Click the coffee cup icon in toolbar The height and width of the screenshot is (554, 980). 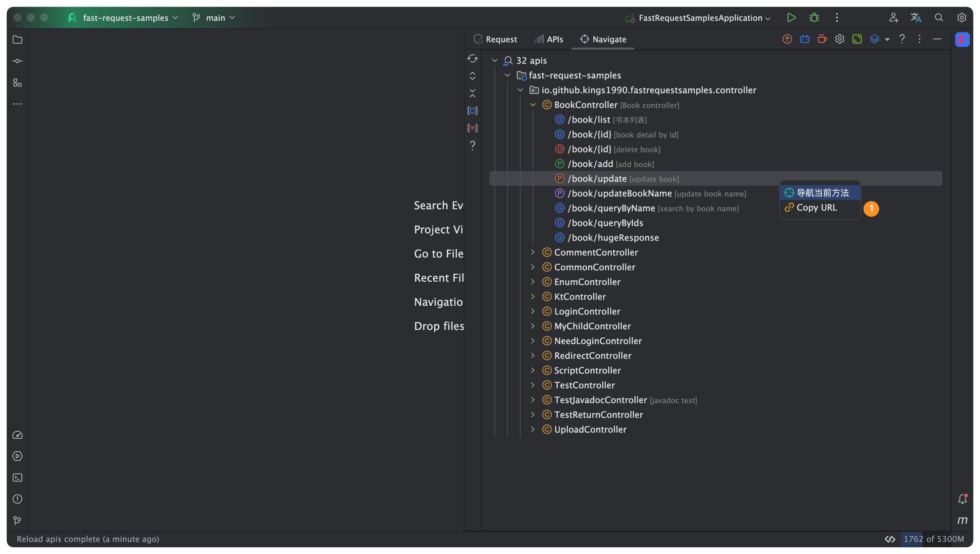coord(822,39)
